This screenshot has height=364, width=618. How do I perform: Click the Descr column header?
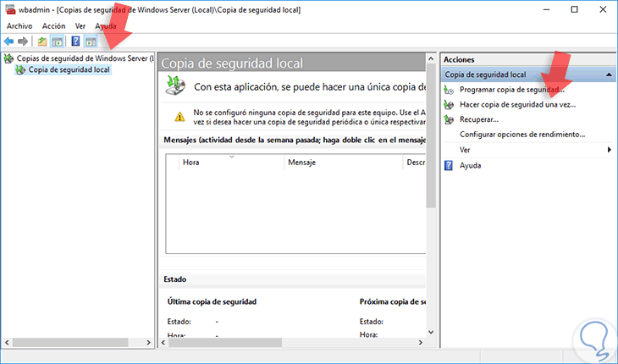click(415, 163)
